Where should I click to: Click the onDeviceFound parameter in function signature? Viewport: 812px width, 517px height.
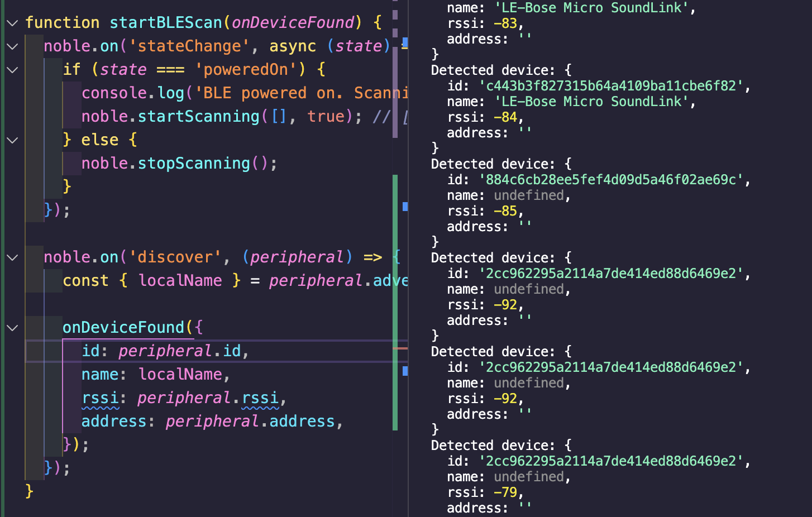[x=293, y=23]
